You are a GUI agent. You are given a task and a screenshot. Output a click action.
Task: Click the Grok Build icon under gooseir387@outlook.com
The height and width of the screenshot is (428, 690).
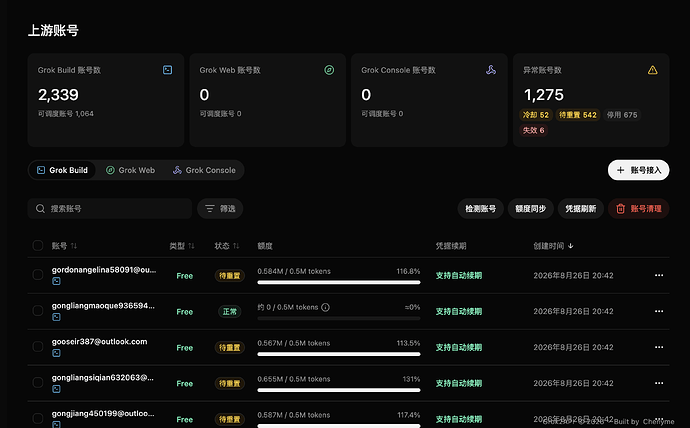[56, 353]
